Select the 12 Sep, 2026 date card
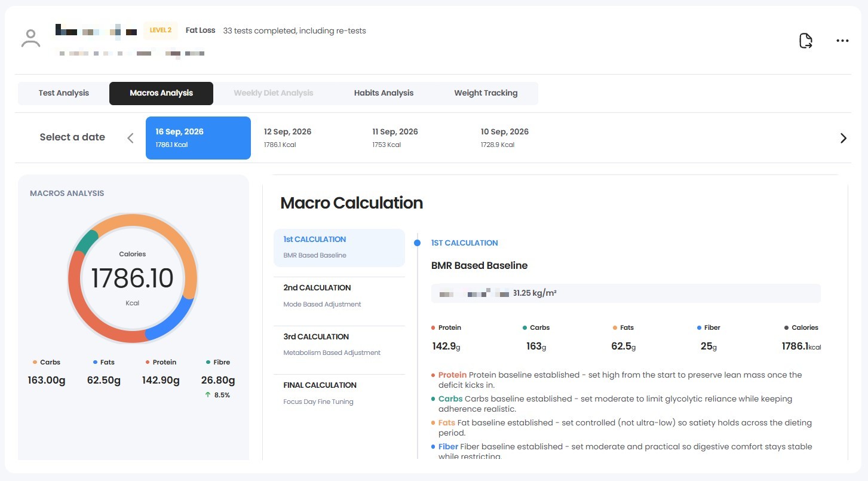This screenshot has height=481, width=868. coord(306,138)
